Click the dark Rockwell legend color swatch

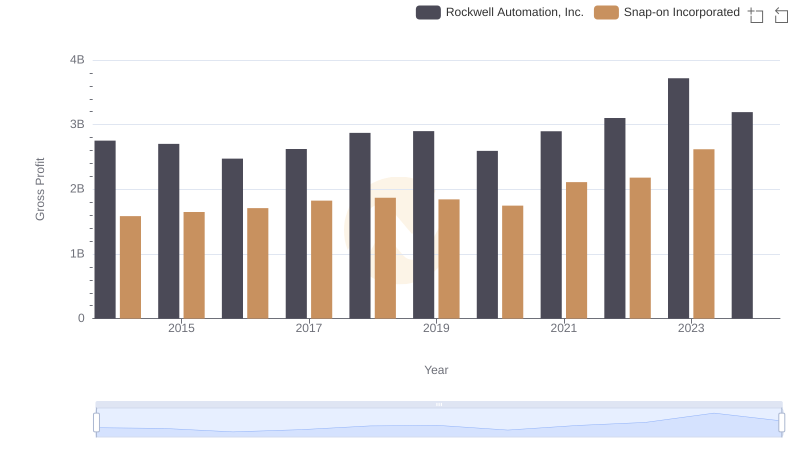pos(428,12)
